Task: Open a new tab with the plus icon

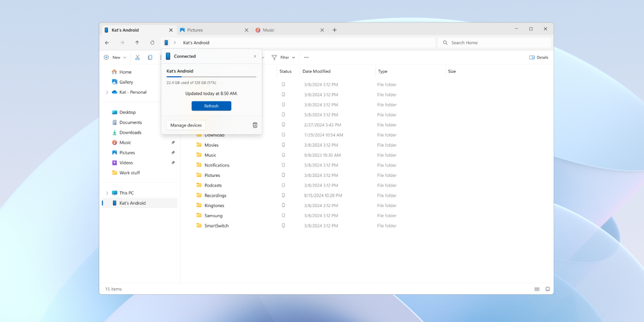Action: point(335,30)
